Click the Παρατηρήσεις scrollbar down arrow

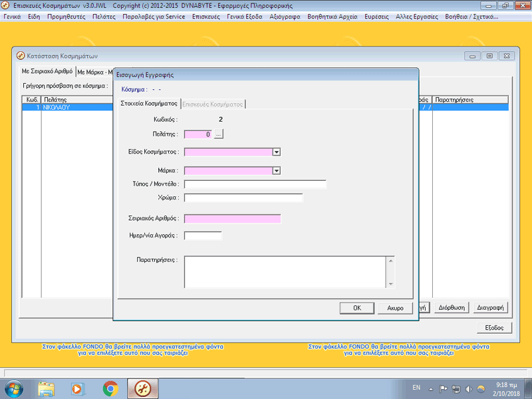(x=390, y=284)
